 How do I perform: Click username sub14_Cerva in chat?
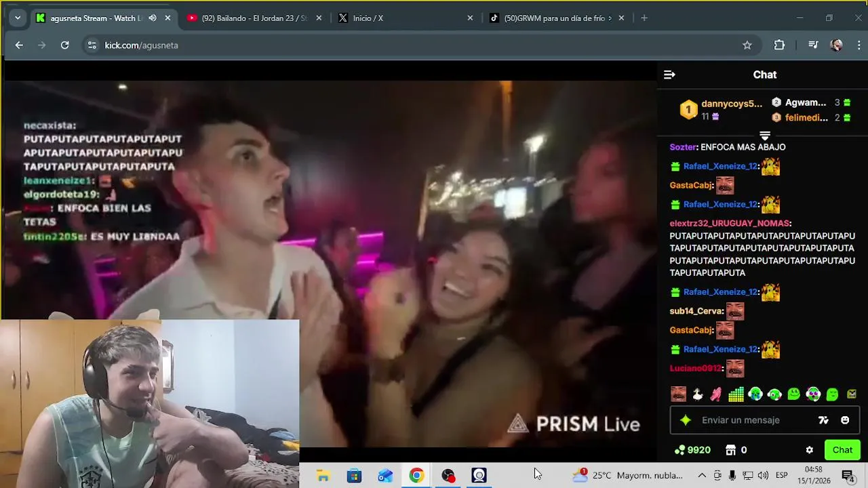coord(696,311)
